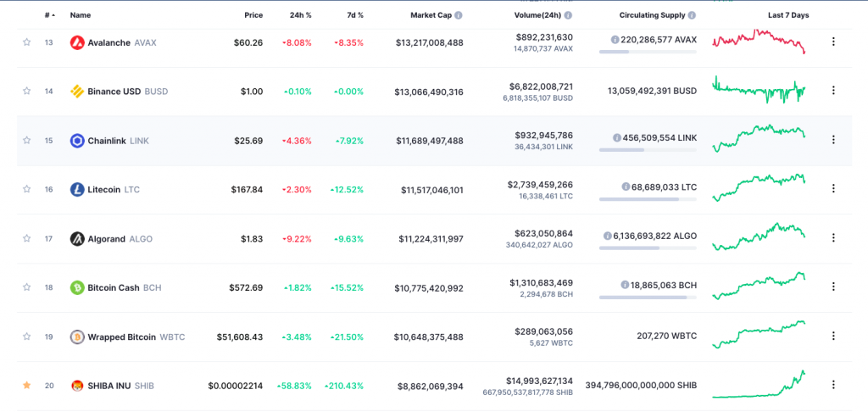Toggle the Algorand watchlist star
This screenshot has width=868, height=412.
point(26,238)
